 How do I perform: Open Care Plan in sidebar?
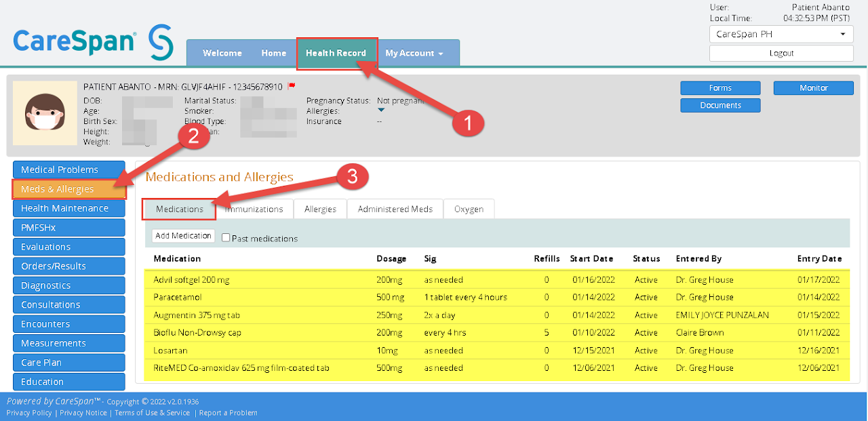click(x=69, y=363)
